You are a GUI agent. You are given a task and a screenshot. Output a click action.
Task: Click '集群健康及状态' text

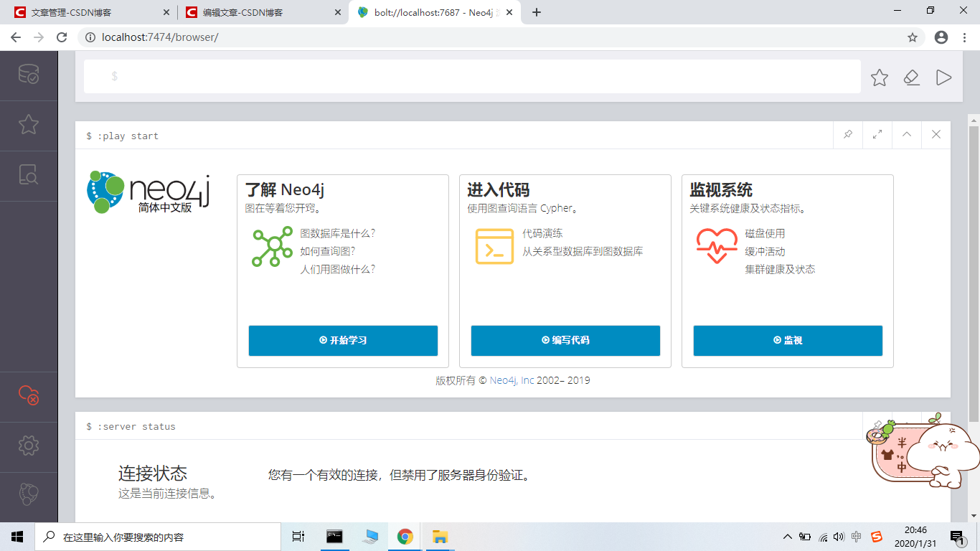780,269
